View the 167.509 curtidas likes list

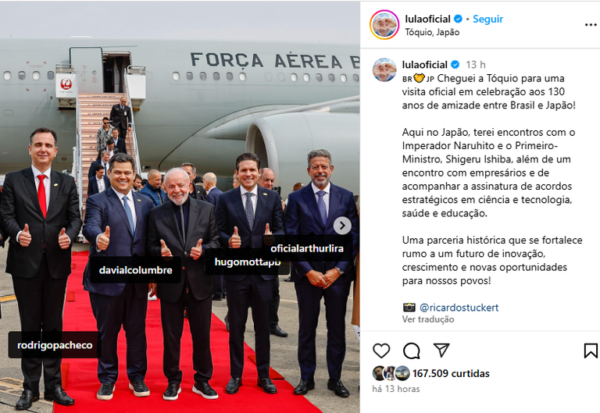coord(451,373)
